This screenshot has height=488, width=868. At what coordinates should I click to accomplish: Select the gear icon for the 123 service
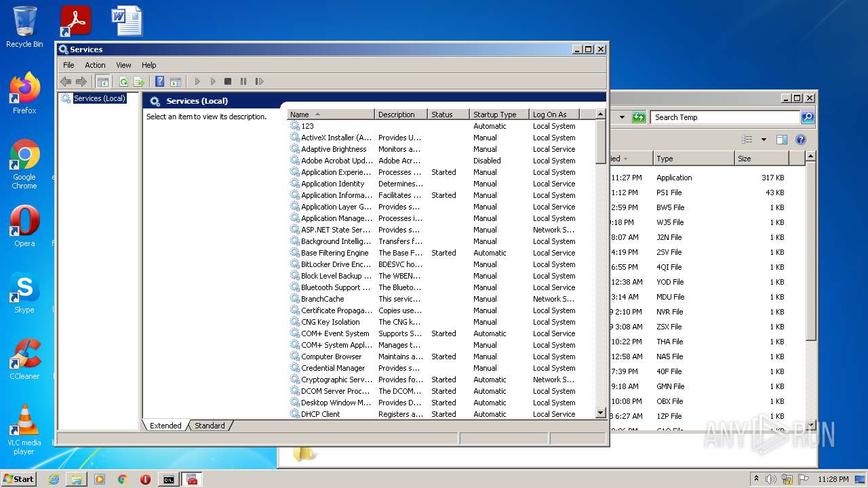(x=294, y=126)
